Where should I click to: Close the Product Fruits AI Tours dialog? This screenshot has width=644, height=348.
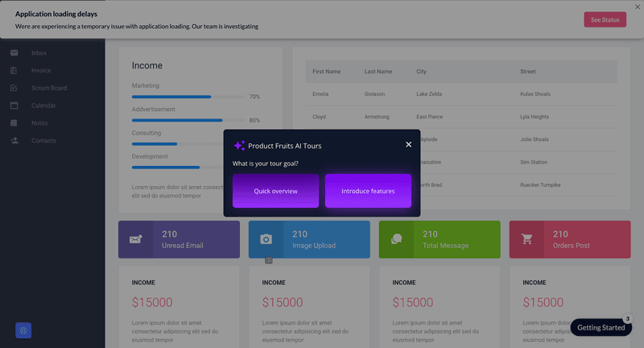pos(408,144)
